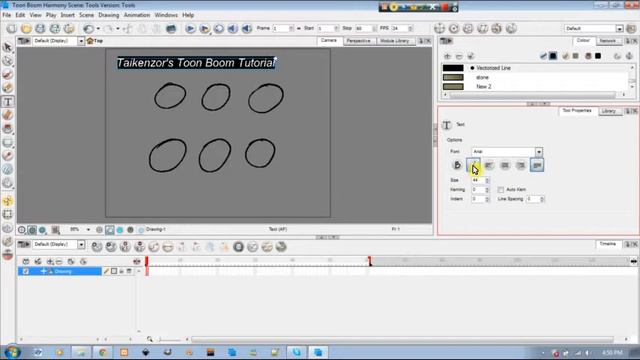Click the Add Layer icon in timeline header
640x360 pixels.
click(50, 262)
